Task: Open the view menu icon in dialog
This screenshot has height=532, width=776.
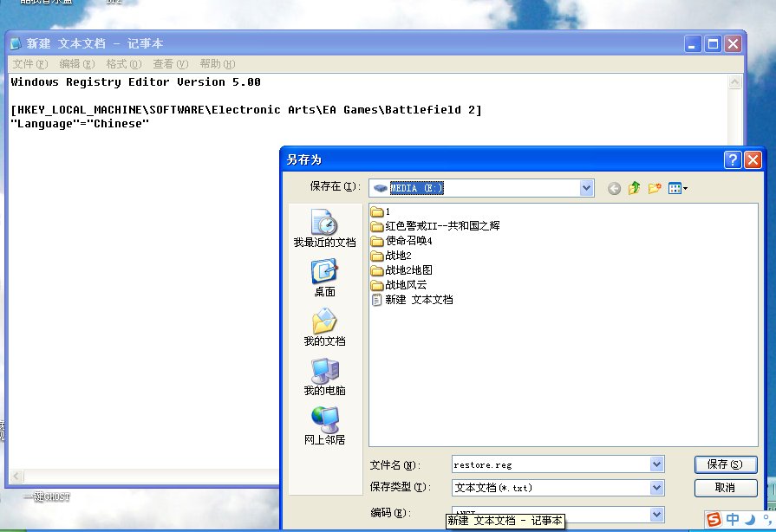Action: click(x=677, y=188)
